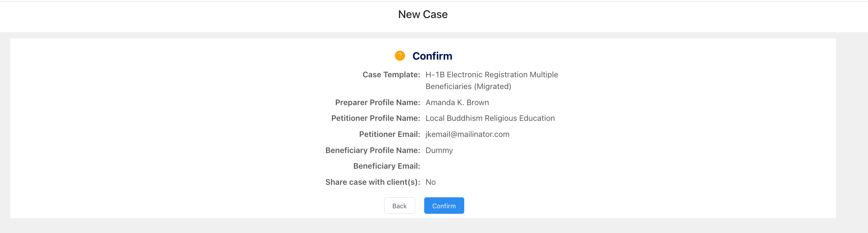This screenshot has width=868, height=233.
Task: Click the Petitioner Email label
Action: 389,134
